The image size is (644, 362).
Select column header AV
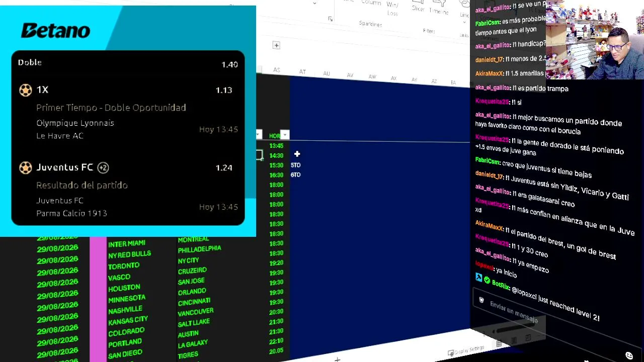pyautogui.click(x=350, y=75)
